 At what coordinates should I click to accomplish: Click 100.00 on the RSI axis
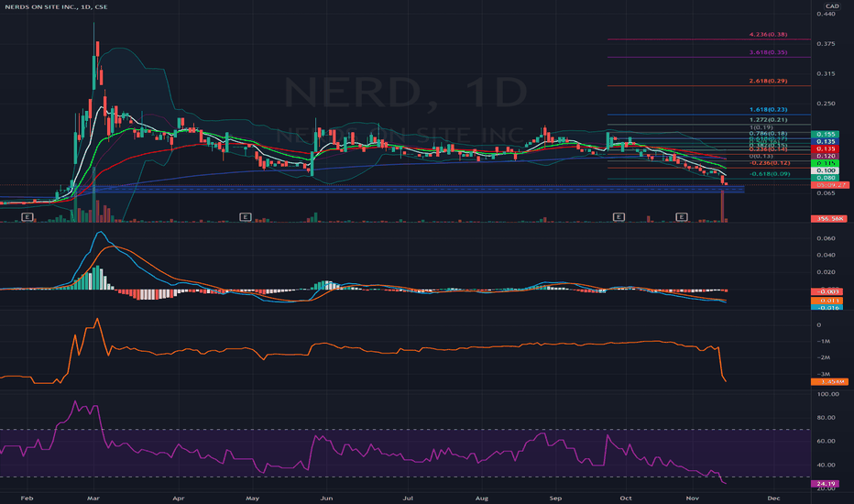click(x=827, y=394)
